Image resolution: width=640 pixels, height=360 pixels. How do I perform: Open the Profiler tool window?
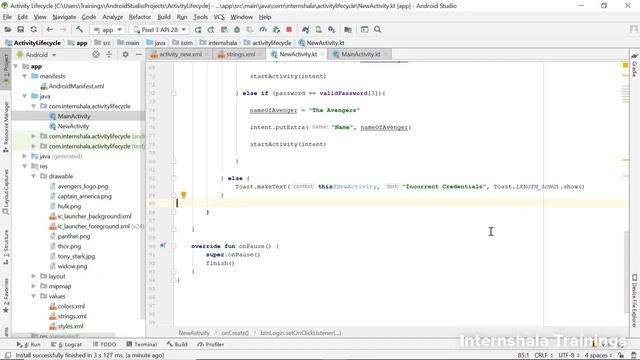pos(211,344)
